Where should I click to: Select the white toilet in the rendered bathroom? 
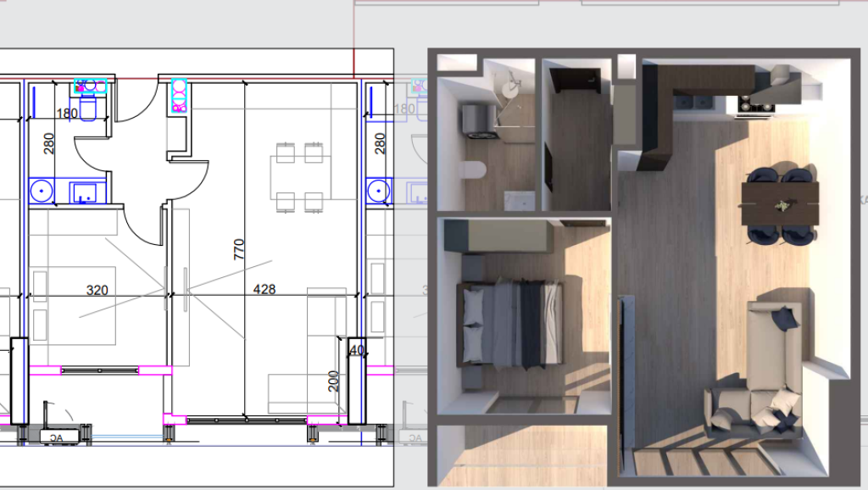click(470, 170)
